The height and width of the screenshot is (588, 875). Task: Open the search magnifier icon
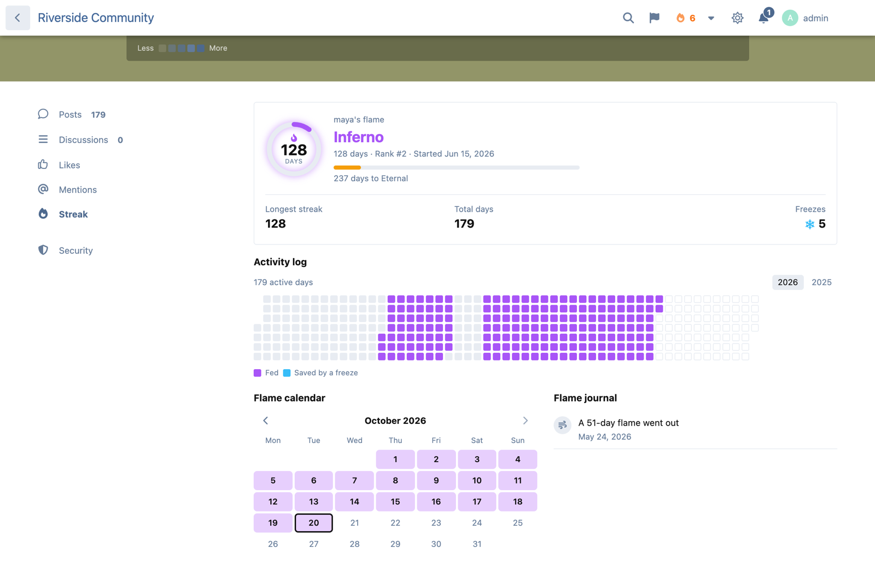click(628, 18)
